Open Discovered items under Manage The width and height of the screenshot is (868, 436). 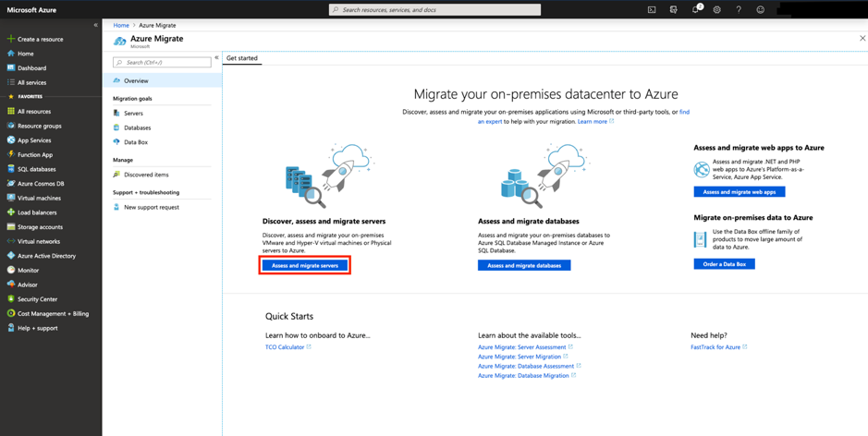pyautogui.click(x=146, y=175)
